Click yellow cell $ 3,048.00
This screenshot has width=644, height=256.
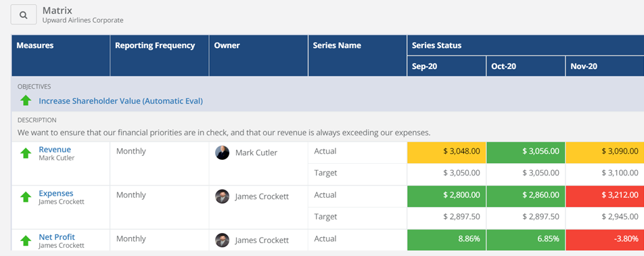tap(446, 153)
